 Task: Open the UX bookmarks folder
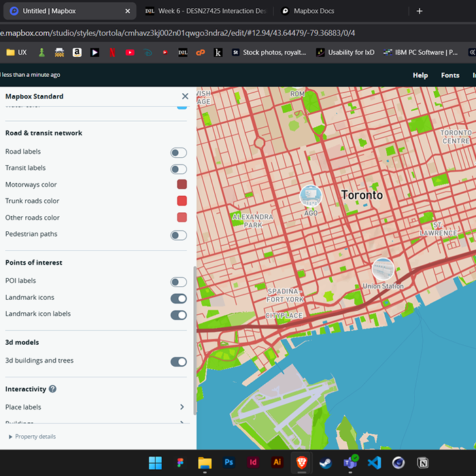point(17,52)
